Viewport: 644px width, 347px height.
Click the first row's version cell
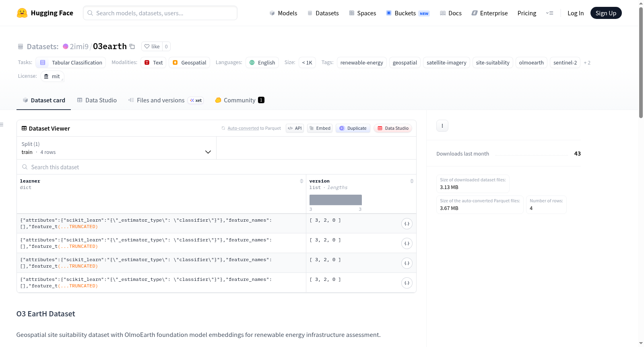click(x=361, y=223)
